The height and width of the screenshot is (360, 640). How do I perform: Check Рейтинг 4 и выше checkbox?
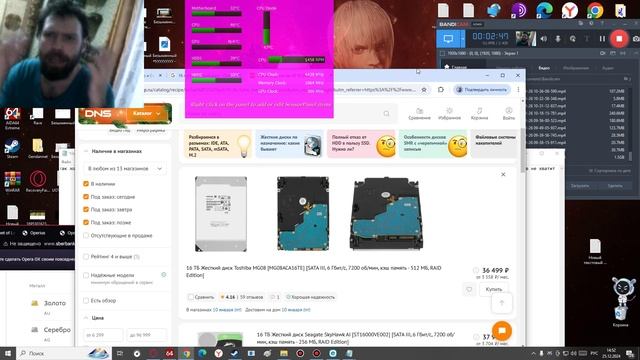[86, 257]
